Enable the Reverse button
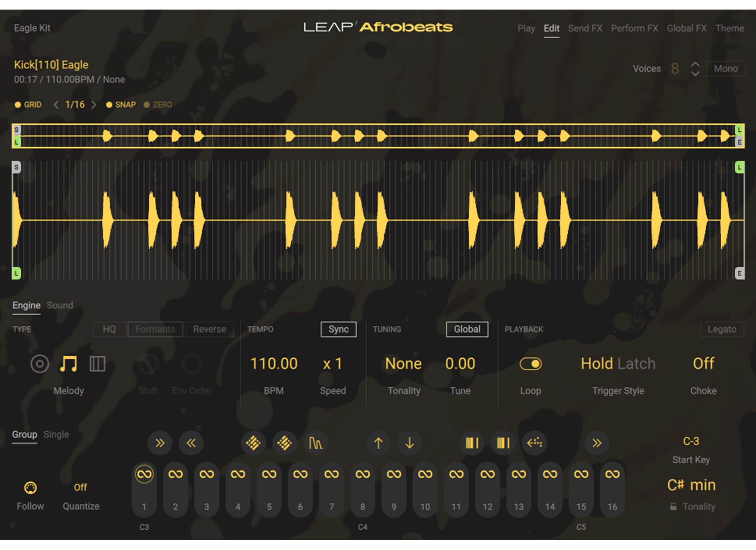This screenshot has height=550, width=756. [x=209, y=329]
